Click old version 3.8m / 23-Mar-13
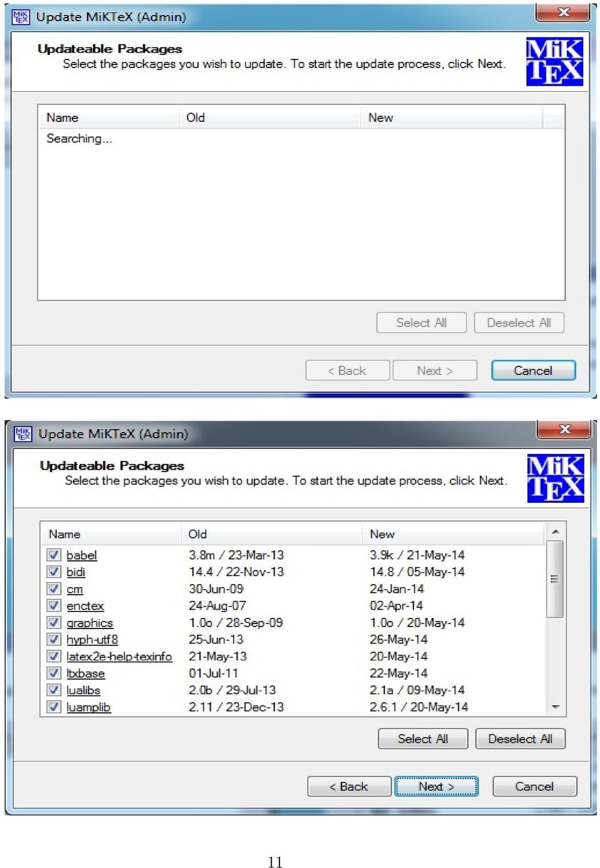600x868 pixels. (236, 555)
